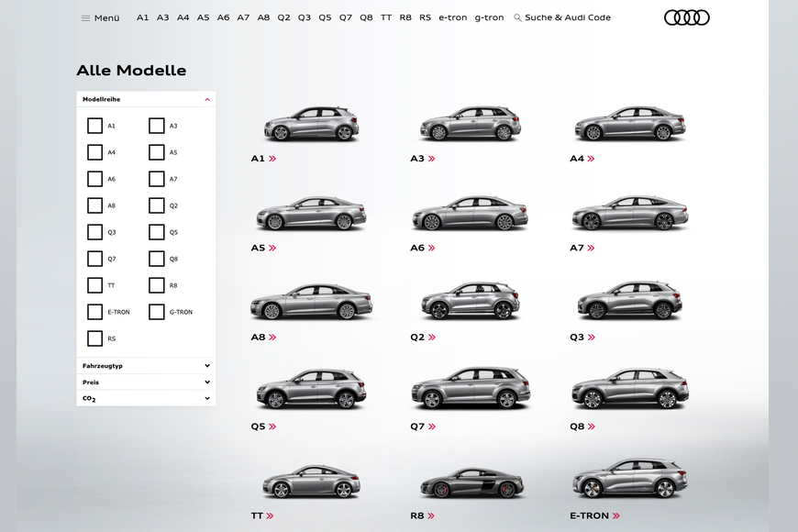
Task: Select the Q2 filter checkbox
Action: [156, 205]
